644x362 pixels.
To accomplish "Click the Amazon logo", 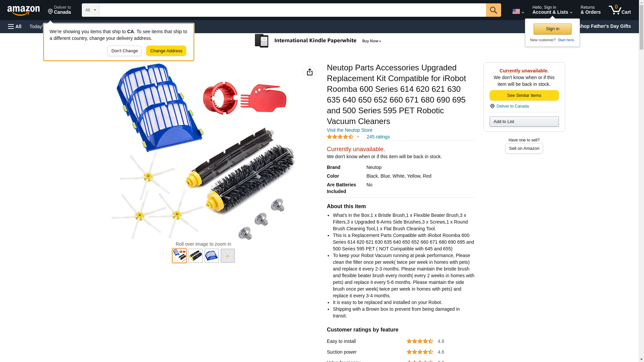I will point(23,10).
